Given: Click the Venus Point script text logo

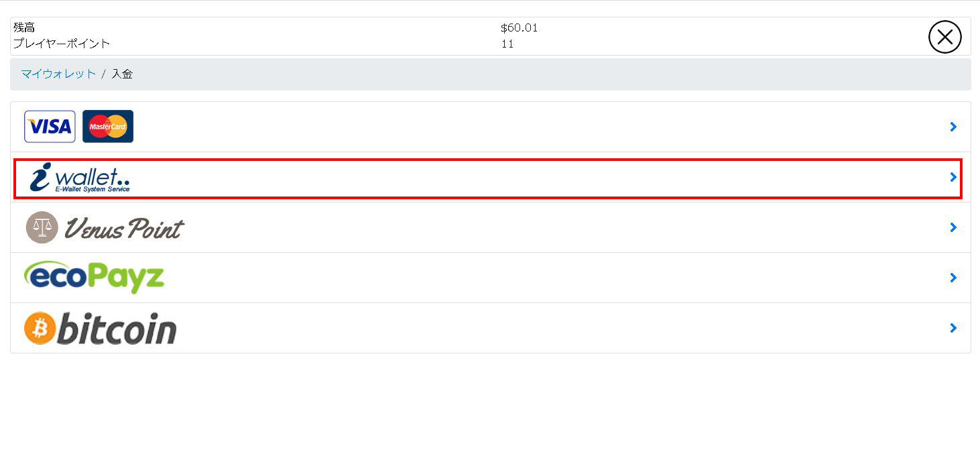Looking at the screenshot, I should pyautogui.click(x=123, y=229).
